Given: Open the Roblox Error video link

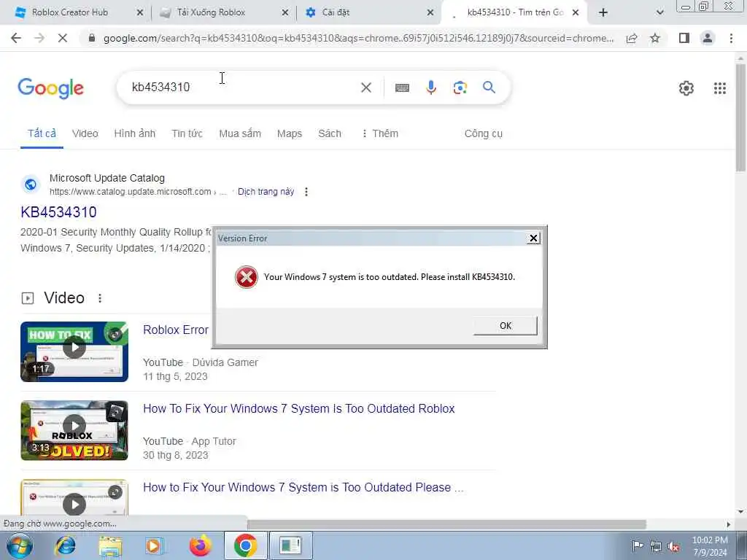Looking at the screenshot, I should click(x=176, y=330).
